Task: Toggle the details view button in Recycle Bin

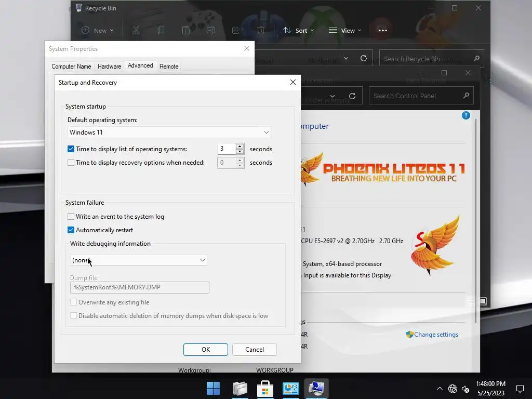Action: (x=472, y=301)
